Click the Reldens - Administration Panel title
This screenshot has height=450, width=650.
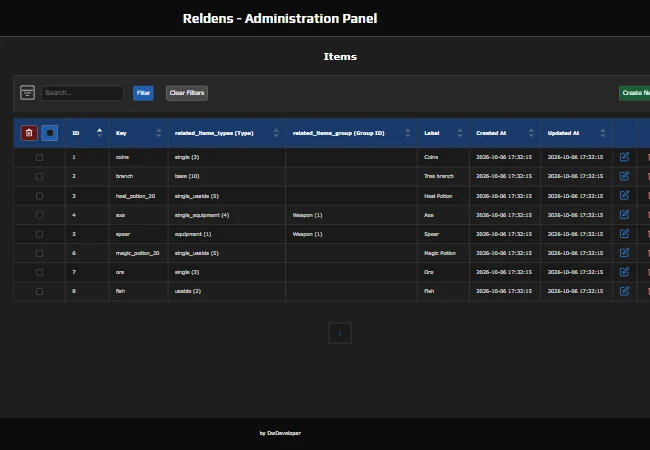click(280, 19)
